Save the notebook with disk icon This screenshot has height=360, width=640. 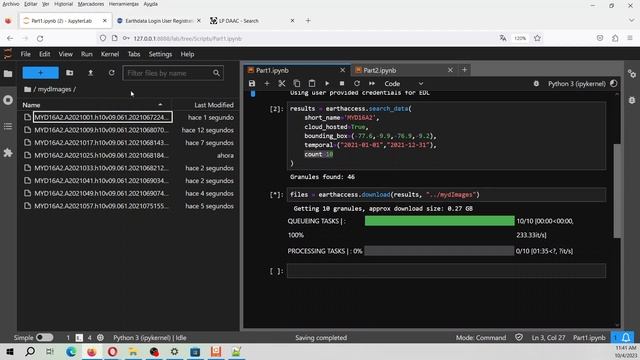pyautogui.click(x=252, y=83)
